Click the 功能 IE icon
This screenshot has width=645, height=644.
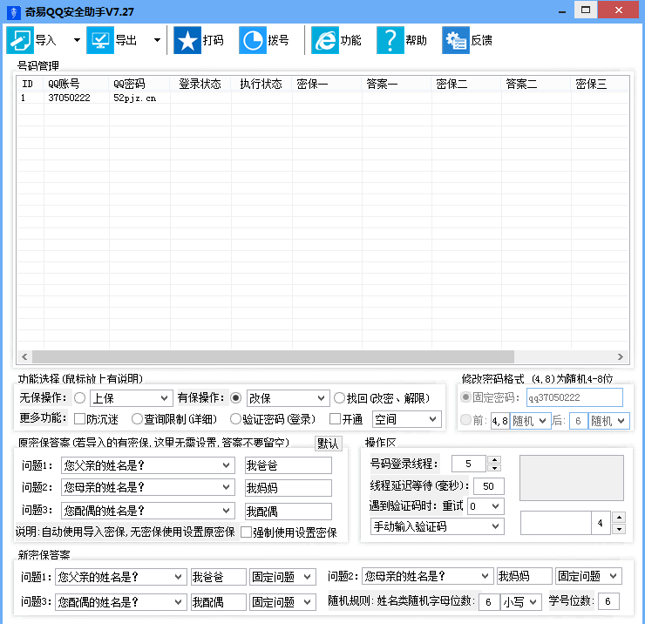[325, 40]
